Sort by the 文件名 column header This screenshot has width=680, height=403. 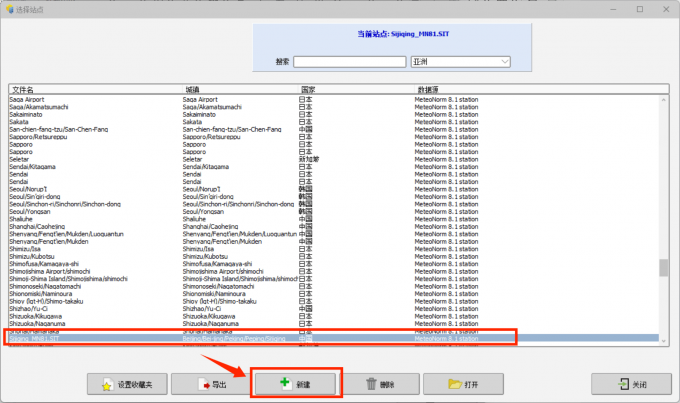coord(96,89)
